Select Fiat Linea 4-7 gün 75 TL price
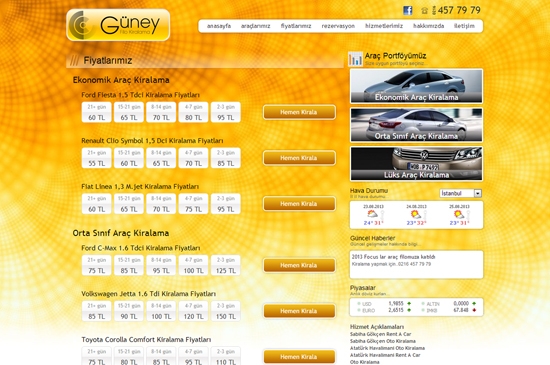 pyautogui.click(x=193, y=204)
